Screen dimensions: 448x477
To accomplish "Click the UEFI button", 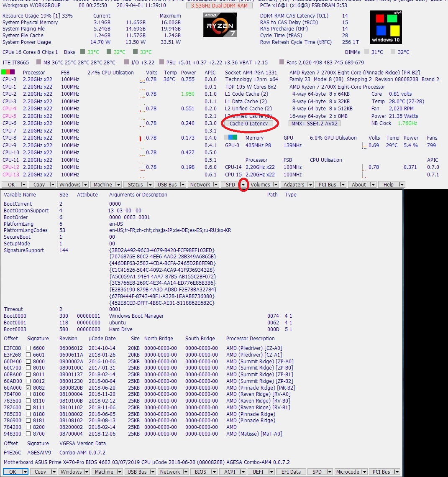I will (x=258, y=472).
